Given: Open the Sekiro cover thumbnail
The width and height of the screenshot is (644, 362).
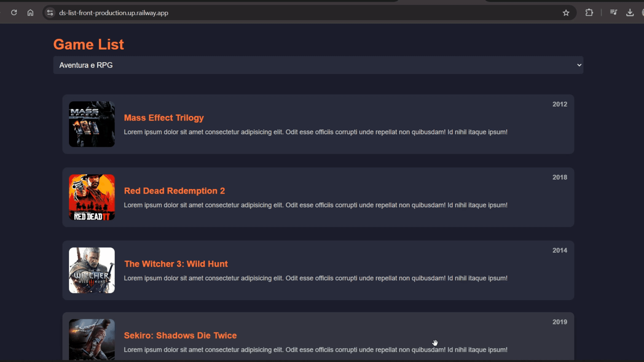Looking at the screenshot, I should [x=92, y=339].
